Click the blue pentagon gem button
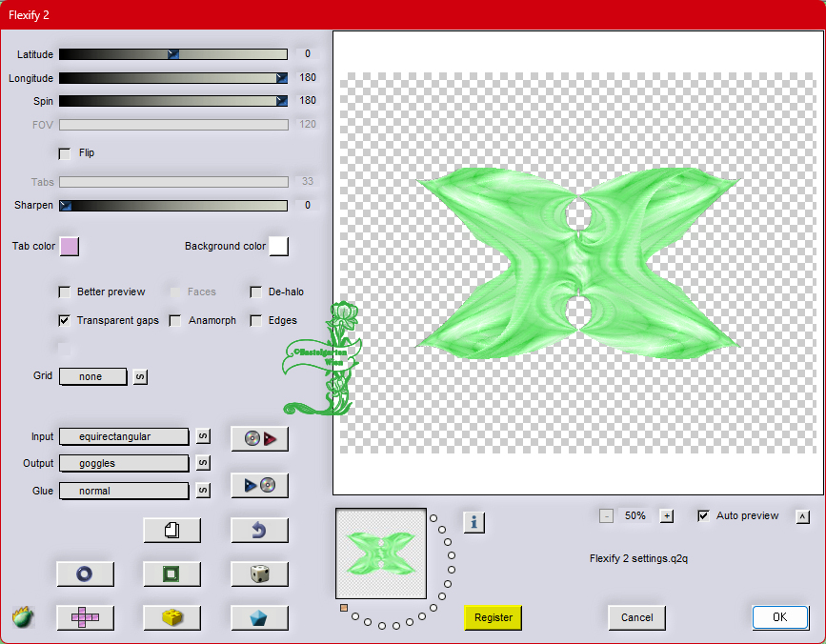 pyautogui.click(x=259, y=617)
